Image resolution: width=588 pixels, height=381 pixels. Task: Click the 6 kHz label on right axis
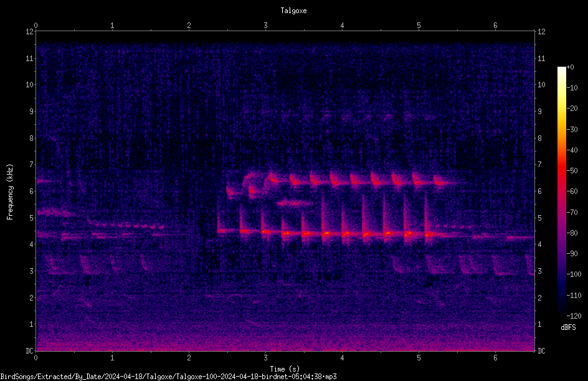[539, 191]
